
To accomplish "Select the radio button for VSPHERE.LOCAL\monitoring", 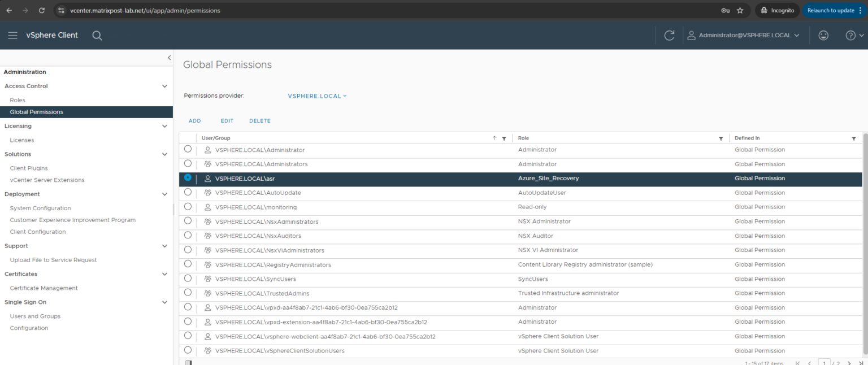I will [x=188, y=206].
